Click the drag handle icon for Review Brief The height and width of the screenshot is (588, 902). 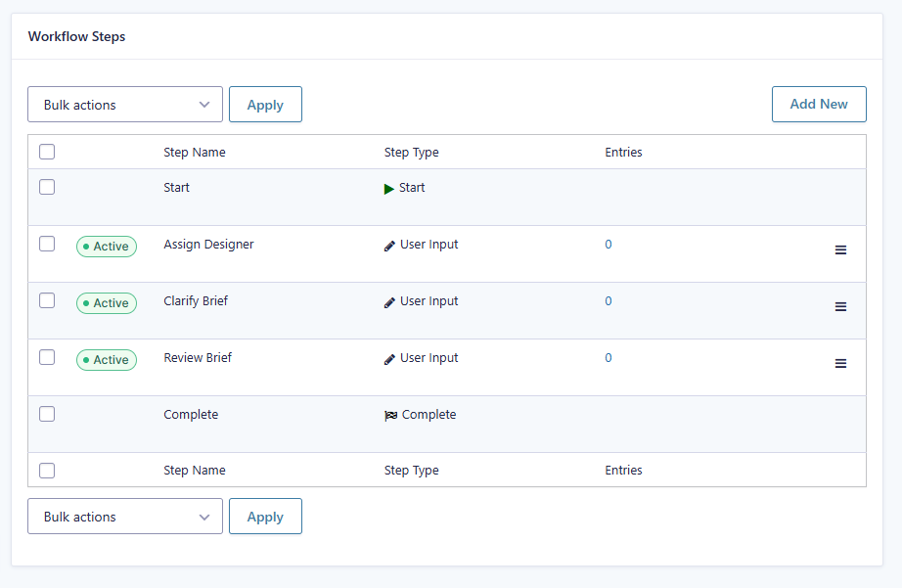click(x=840, y=364)
